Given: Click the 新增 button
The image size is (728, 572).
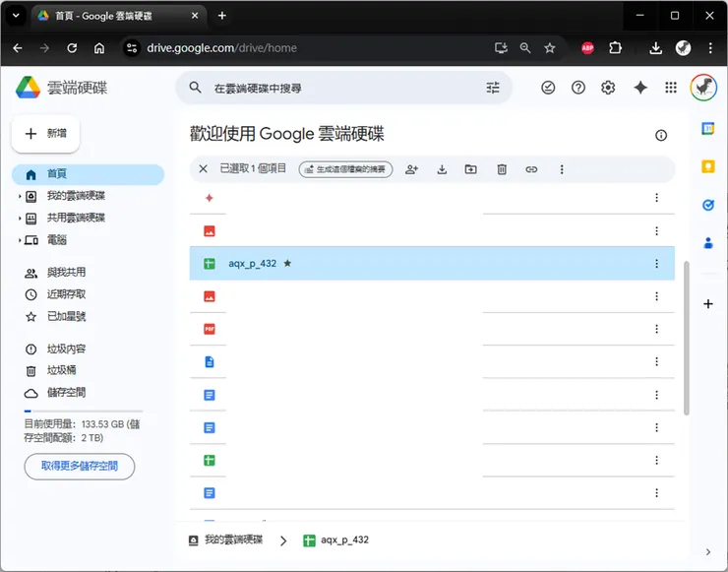Looking at the screenshot, I should click(x=45, y=134).
